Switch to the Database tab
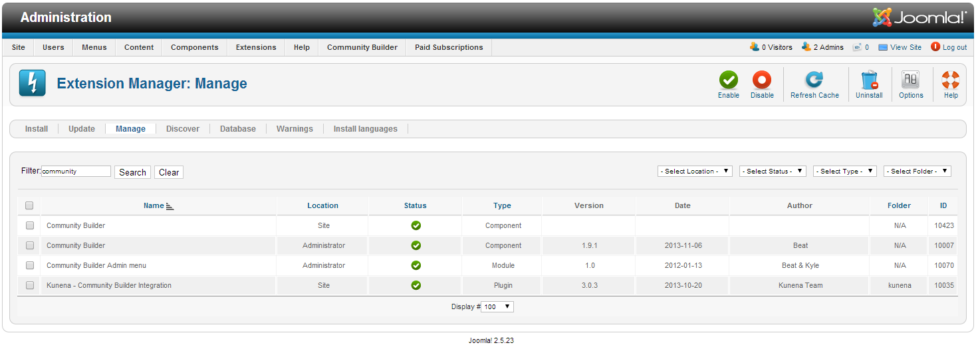The width and height of the screenshot is (980, 347). point(238,129)
